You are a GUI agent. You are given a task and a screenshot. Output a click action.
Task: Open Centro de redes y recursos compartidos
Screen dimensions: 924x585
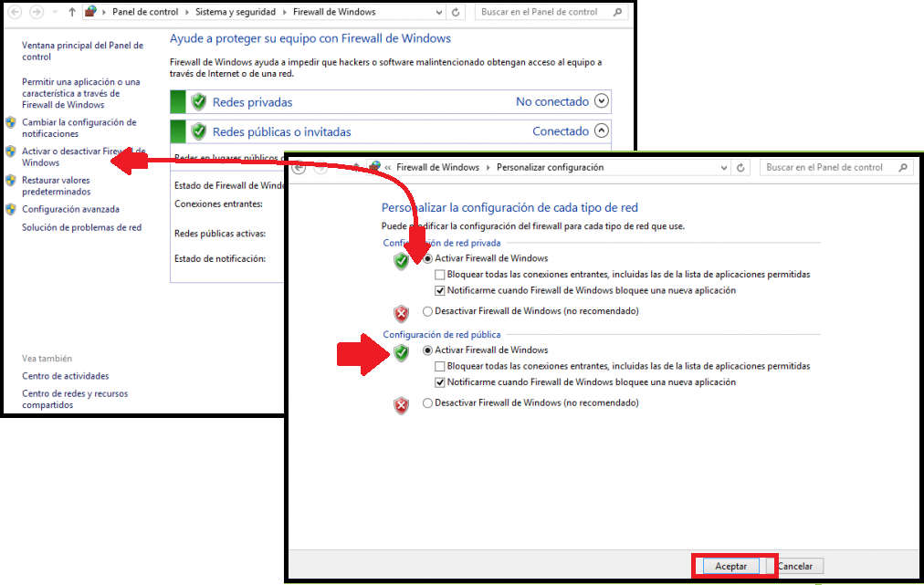75,399
